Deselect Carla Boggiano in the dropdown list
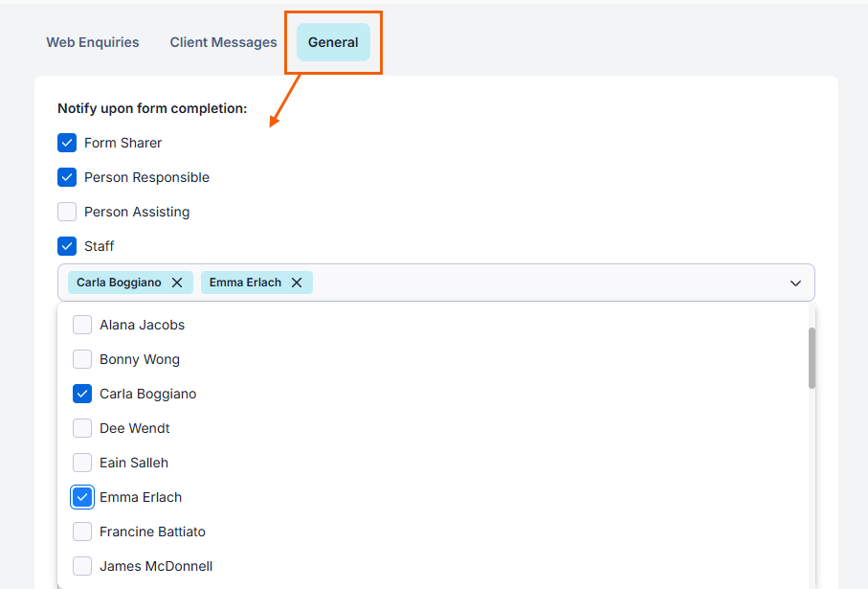The height and width of the screenshot is (589, 868). pos(83,394)
